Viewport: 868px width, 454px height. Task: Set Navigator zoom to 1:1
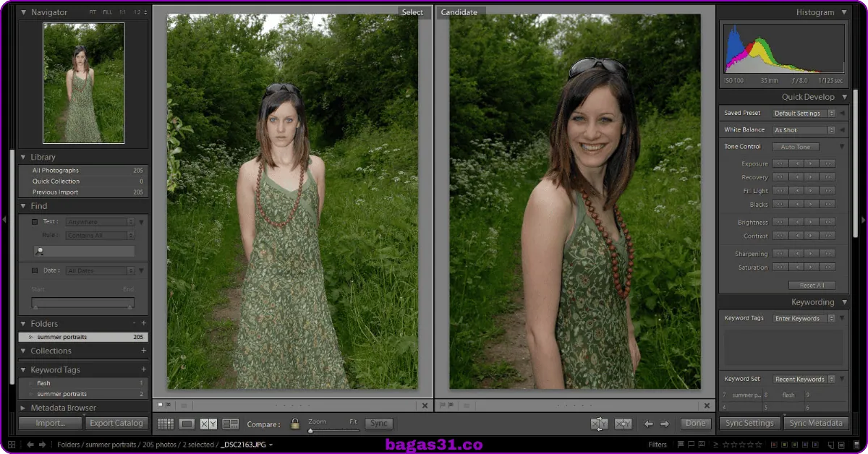122,12
